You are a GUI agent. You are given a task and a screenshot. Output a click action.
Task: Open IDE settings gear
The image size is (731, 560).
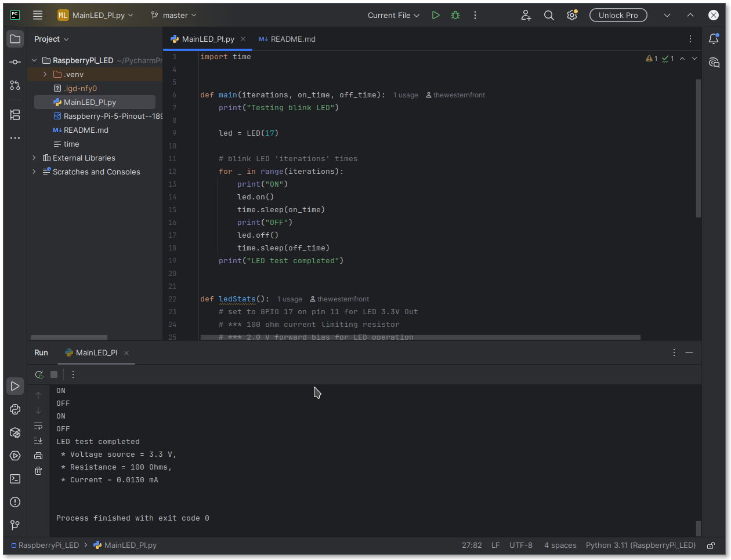tap(572, 16)
